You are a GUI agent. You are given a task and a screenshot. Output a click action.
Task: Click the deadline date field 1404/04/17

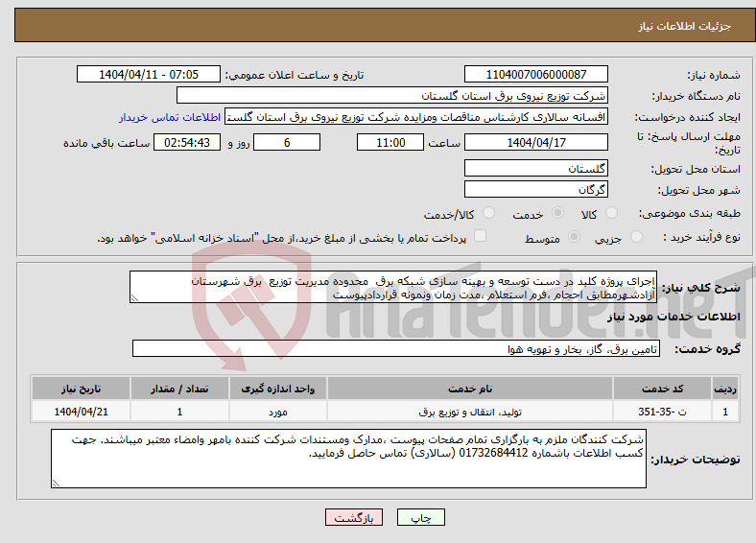point(535,142)
